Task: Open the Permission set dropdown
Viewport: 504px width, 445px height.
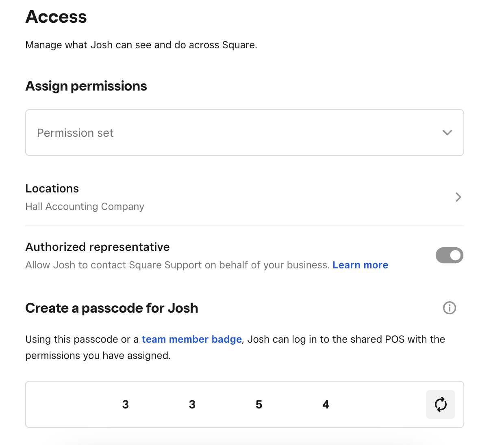Action: 244,132
